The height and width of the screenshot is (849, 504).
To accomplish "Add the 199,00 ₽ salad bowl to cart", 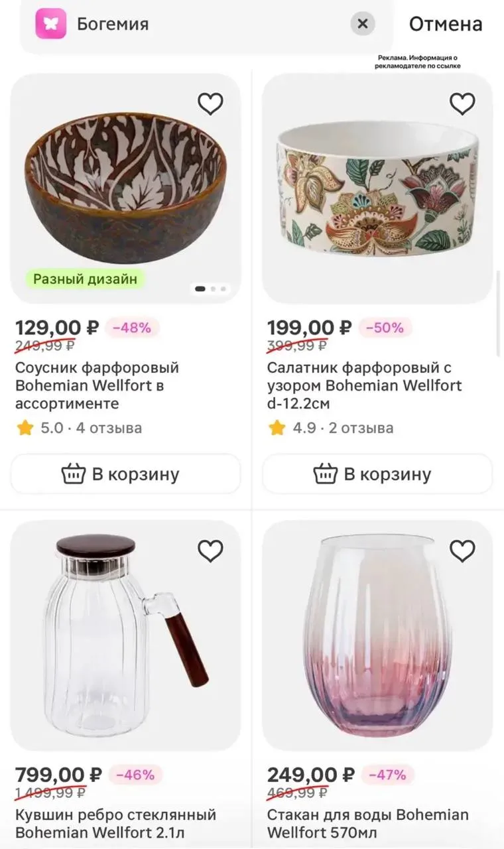I will 377,474.
